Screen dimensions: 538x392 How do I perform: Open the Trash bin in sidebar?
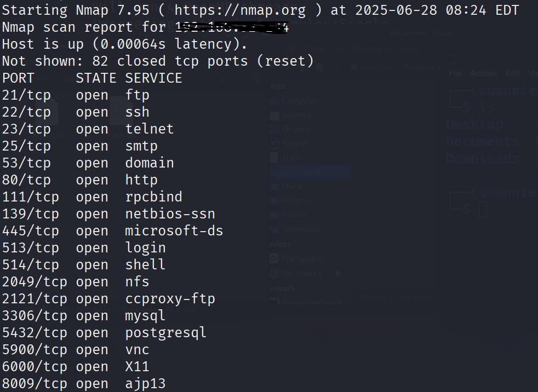point(274,158)
